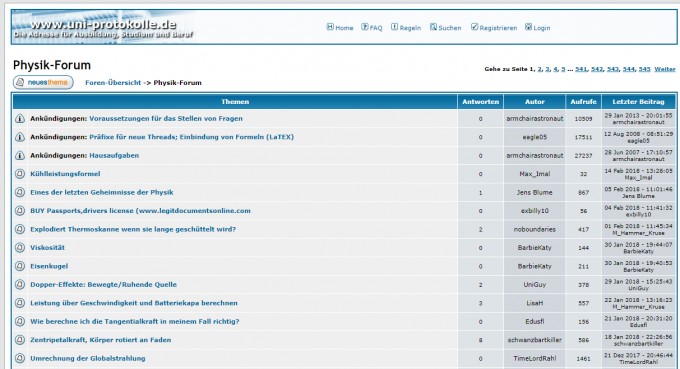
Task: Click the Physik-Forum breadcrumb link
Action: tap(177, 82)
